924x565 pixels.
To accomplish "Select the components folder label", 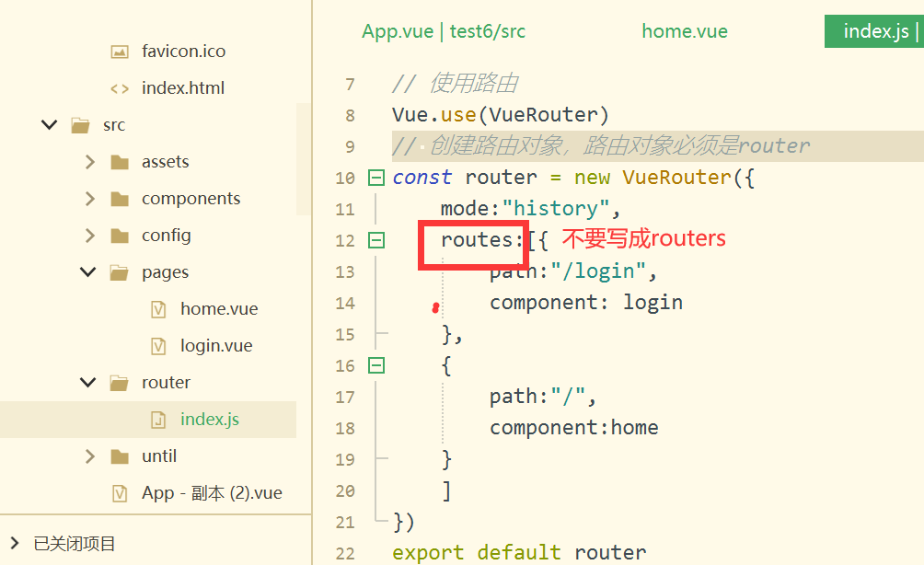I will (x=191, y=199).
